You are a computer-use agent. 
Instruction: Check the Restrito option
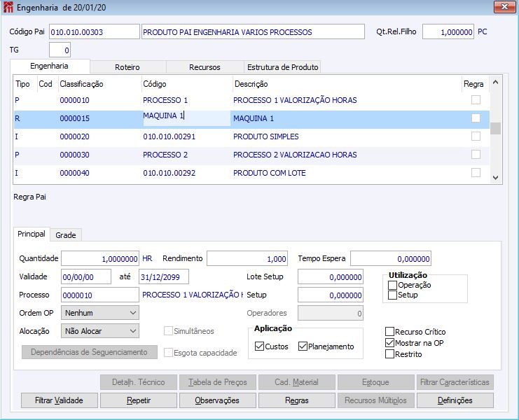pyautogui.click(x=390, y=354)
